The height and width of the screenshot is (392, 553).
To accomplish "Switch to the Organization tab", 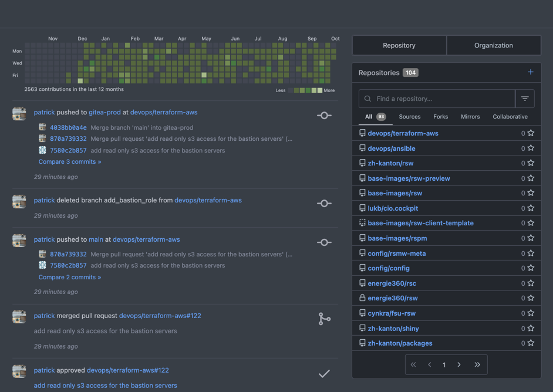I will [x=493, y=45].
